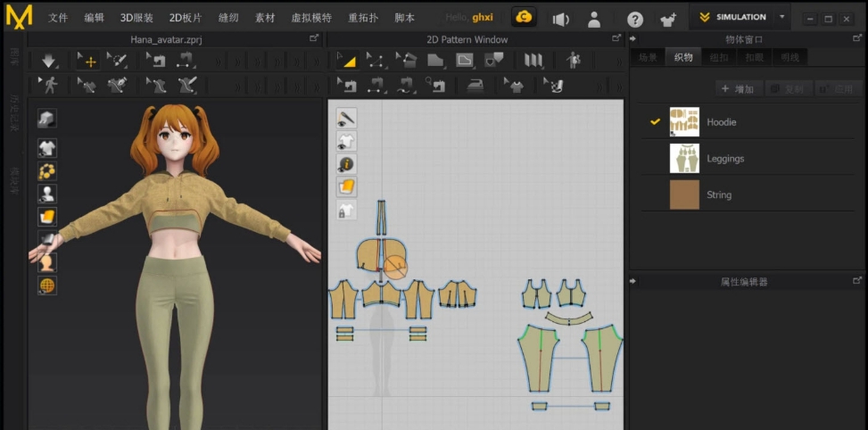
Task: Open the 3D服装 menu
Action: [x=136, y=18]
